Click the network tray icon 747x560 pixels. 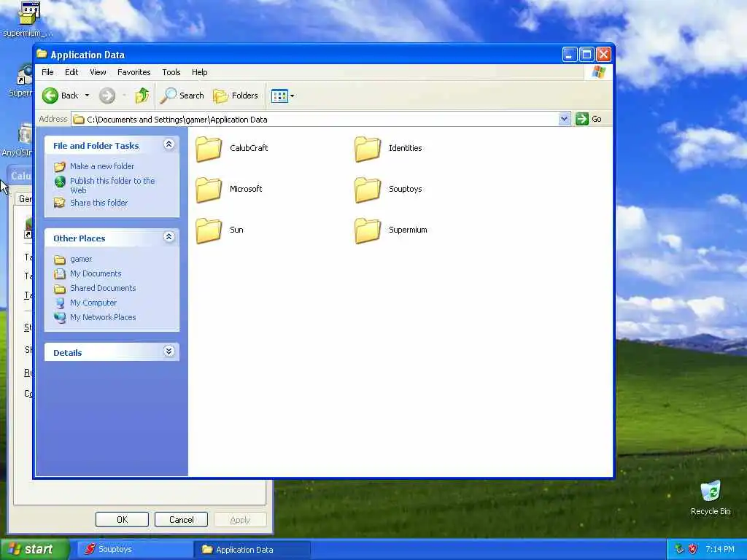click(x=679, y=549)
